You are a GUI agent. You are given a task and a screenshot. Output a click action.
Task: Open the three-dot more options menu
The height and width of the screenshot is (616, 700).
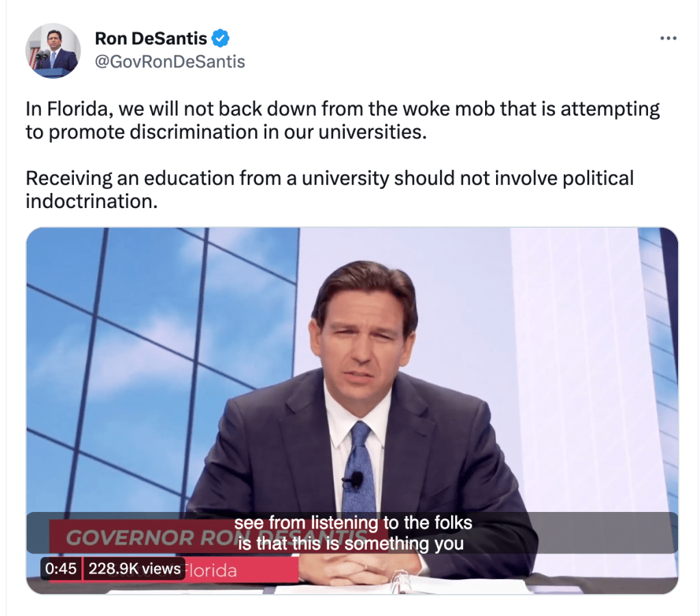point(669,38)
